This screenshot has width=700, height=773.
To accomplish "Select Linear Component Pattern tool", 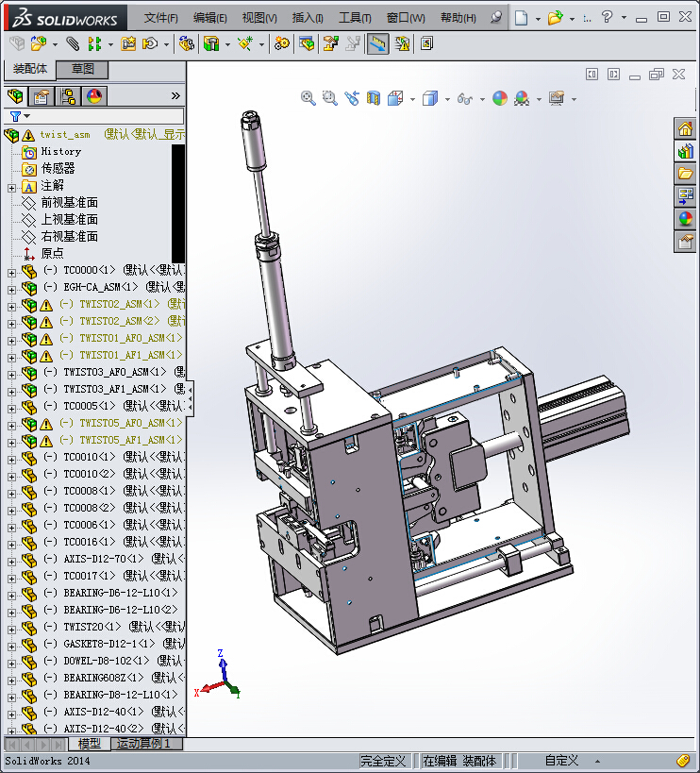I will (94, 43).
